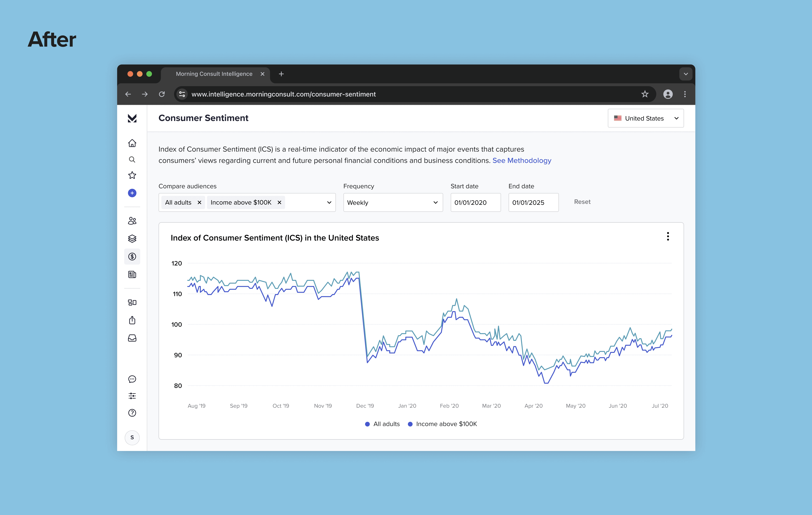Click the See Methodology link
Screen dimensions: 812x515
[x=522, y=161]
